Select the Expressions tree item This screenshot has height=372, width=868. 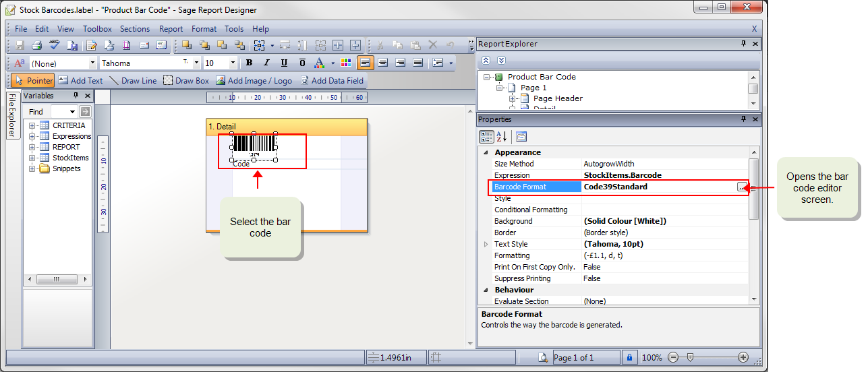coord(71,136)
